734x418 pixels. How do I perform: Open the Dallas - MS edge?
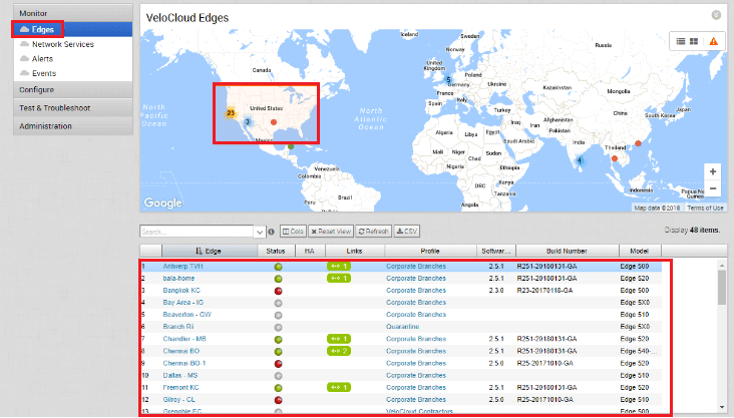pos(180,375)
